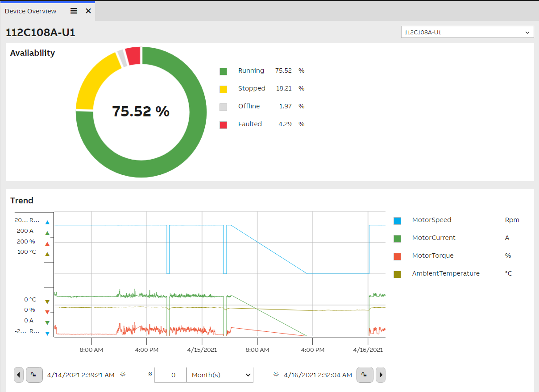Click the Offline 1.97 value
Image resolution: width=539 pixels, height=392 pixels.
click(286, 106)
